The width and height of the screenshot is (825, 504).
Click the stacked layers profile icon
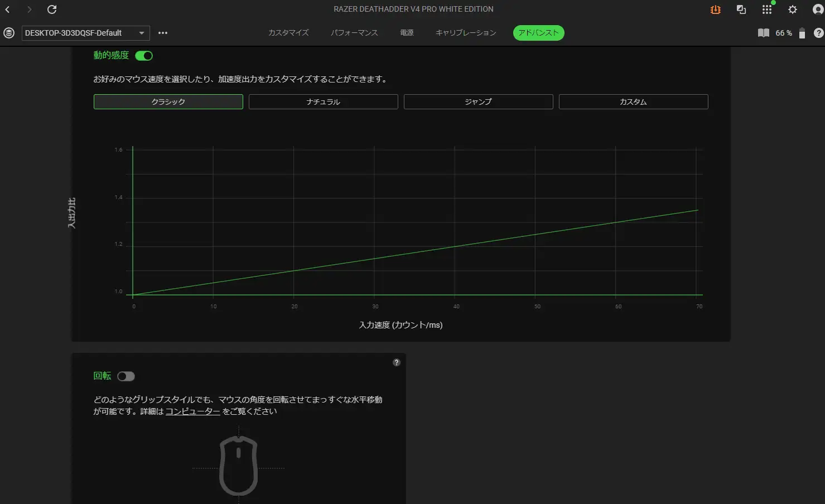pyautogui.click(x=9, y=33)
